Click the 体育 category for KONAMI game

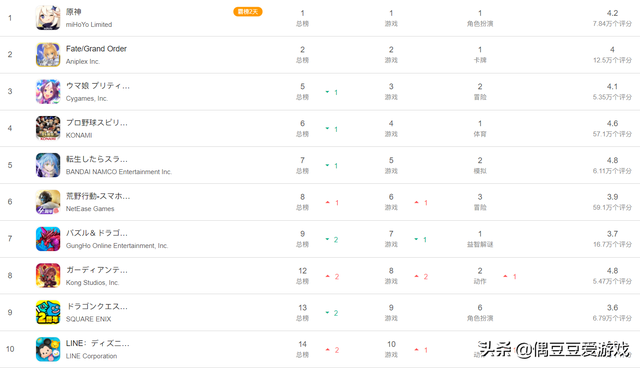click(480, 134)
